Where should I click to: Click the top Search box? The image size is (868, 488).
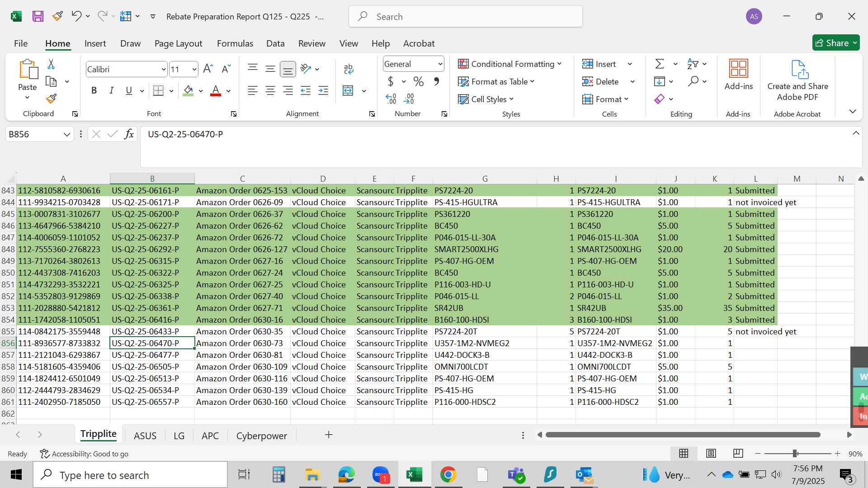(466, 17)
